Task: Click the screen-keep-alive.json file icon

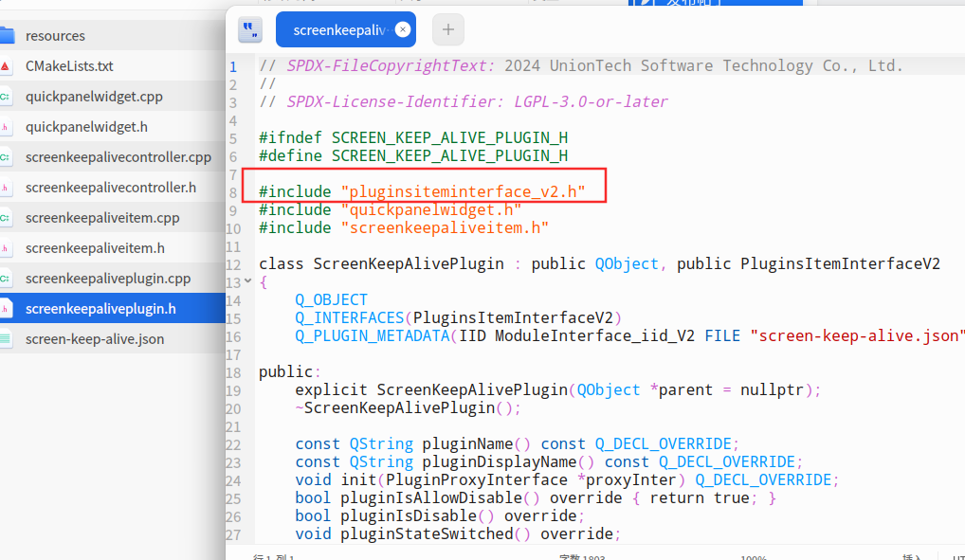Action: (x=5, y=339)
